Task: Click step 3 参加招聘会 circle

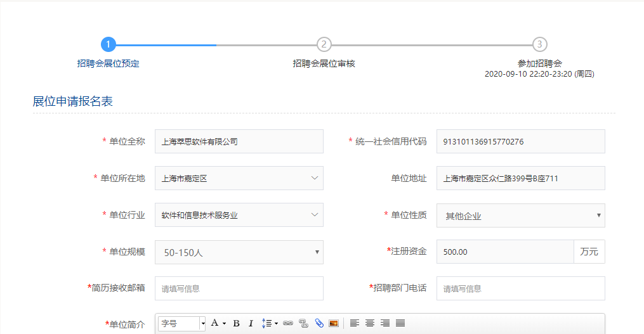Action: click(x=539, y=44)
